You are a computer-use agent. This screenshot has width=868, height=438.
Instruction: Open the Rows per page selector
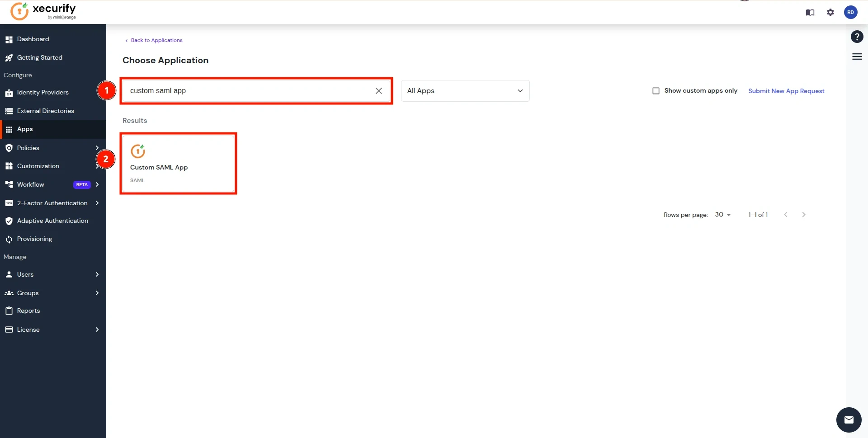(x=722, y=214)
